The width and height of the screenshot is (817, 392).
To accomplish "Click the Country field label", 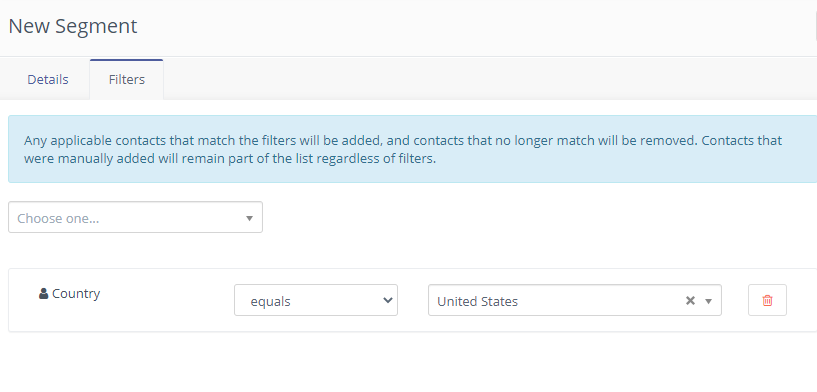I will point(76,293).
